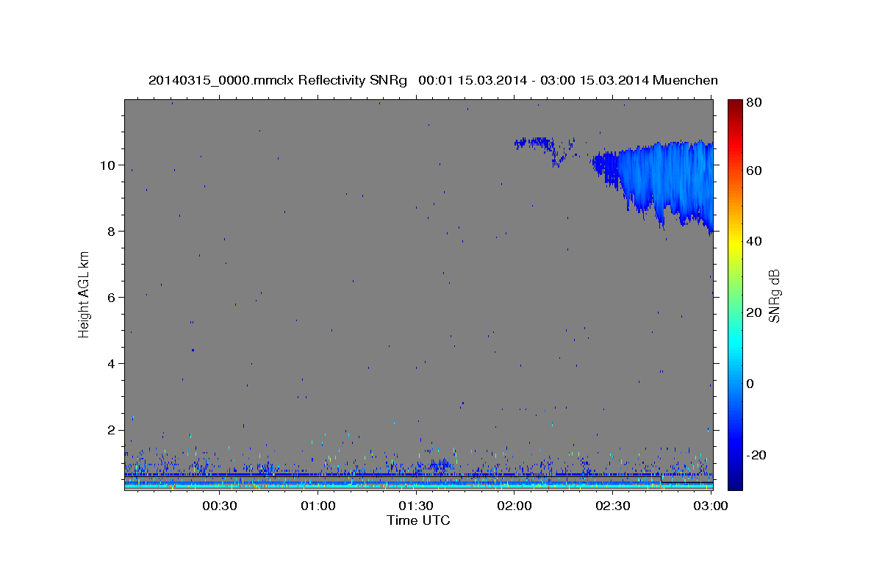
Task: Click the '01:30' time tick label
Action: coord(417,506)
